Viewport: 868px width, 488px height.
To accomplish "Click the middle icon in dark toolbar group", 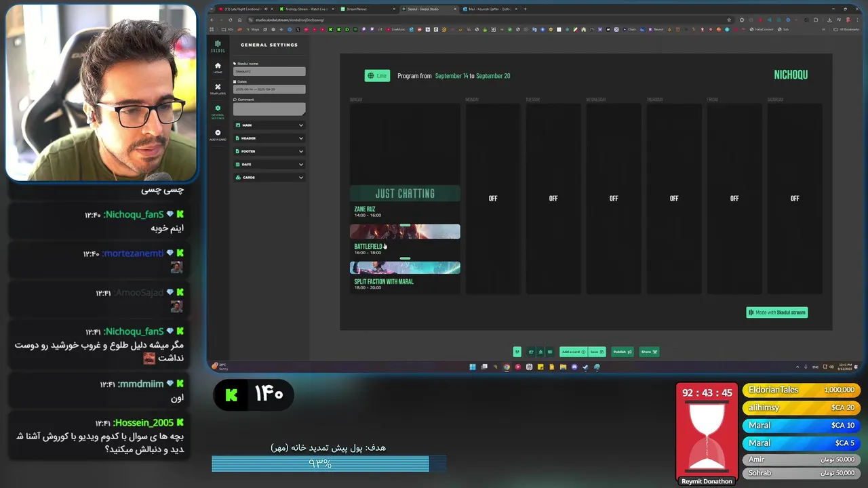I will (x=540, y=352).
